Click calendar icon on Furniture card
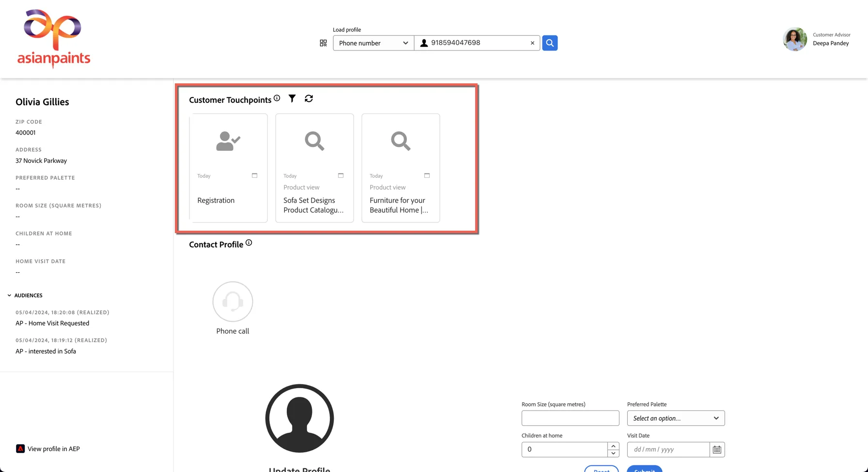 [427, 175]
